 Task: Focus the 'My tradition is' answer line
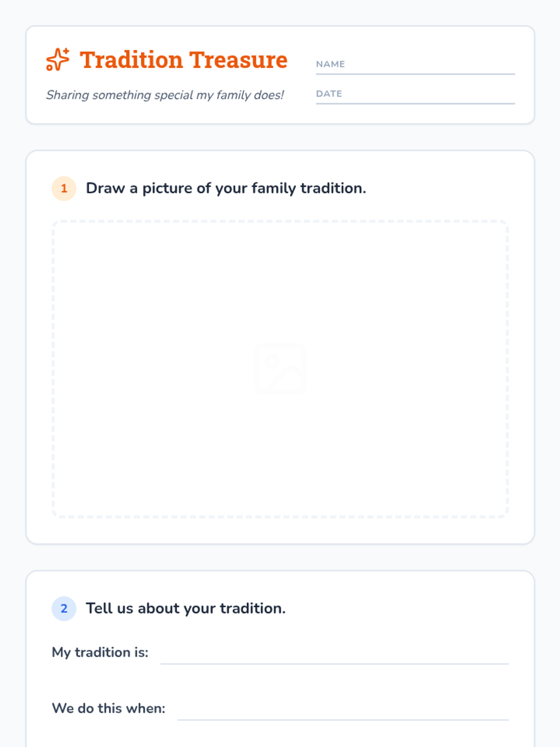[x=334, y=655]
